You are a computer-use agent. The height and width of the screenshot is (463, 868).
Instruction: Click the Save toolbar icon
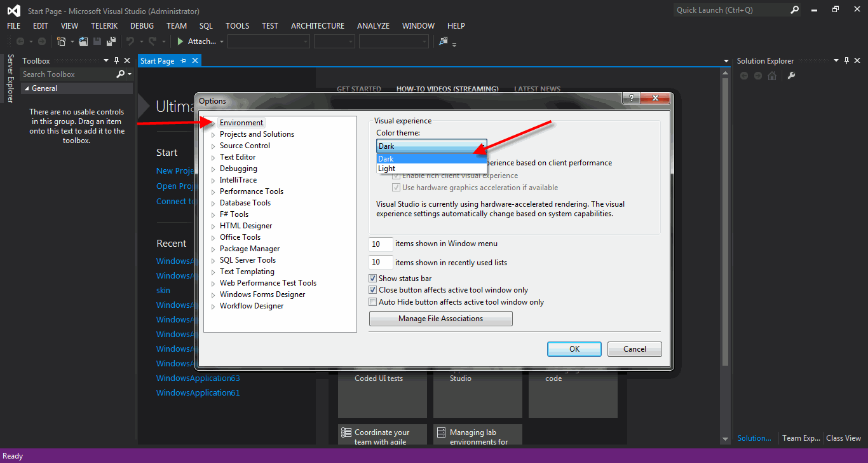click(97, 41)
